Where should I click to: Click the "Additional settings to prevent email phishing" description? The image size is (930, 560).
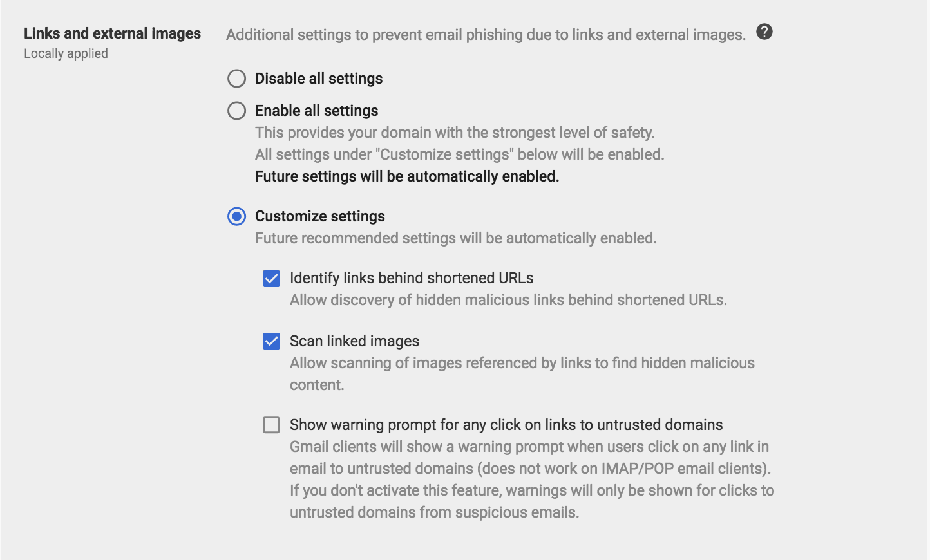[x=486, y=35]
